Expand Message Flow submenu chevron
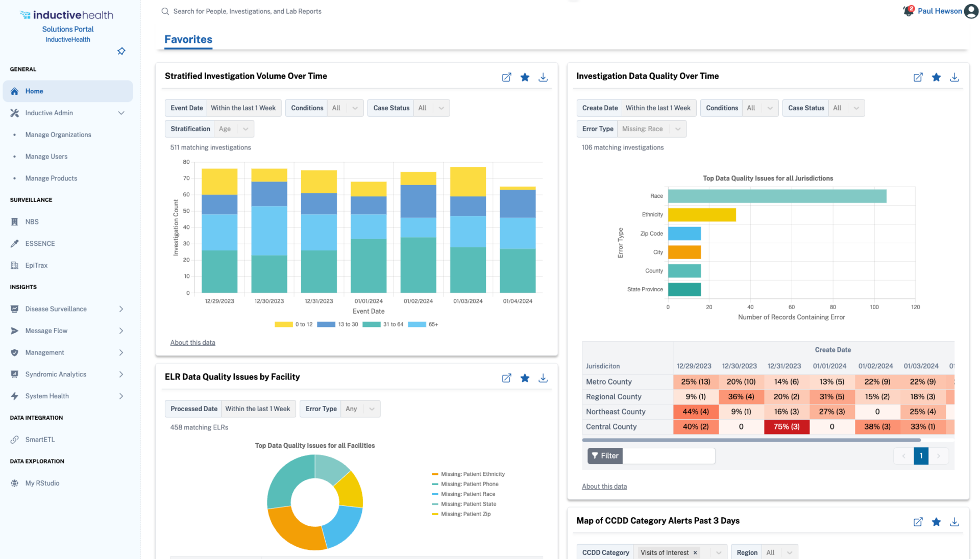This screenshot has height=559, width=980. coord(121,331)
